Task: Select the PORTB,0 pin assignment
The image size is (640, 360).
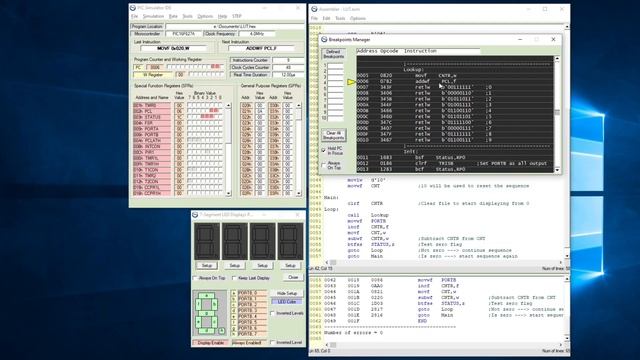Action: tap(252, 293)
